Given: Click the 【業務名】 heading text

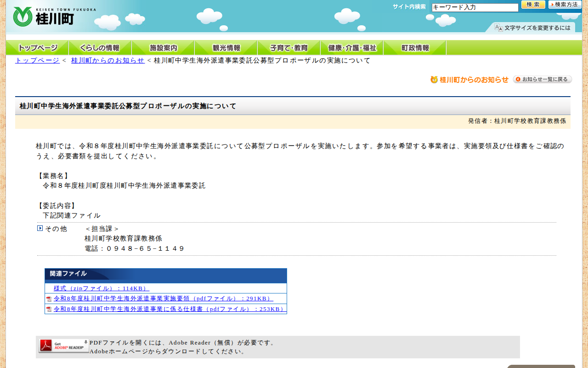Looking at the screenshot, I should 53,176.
